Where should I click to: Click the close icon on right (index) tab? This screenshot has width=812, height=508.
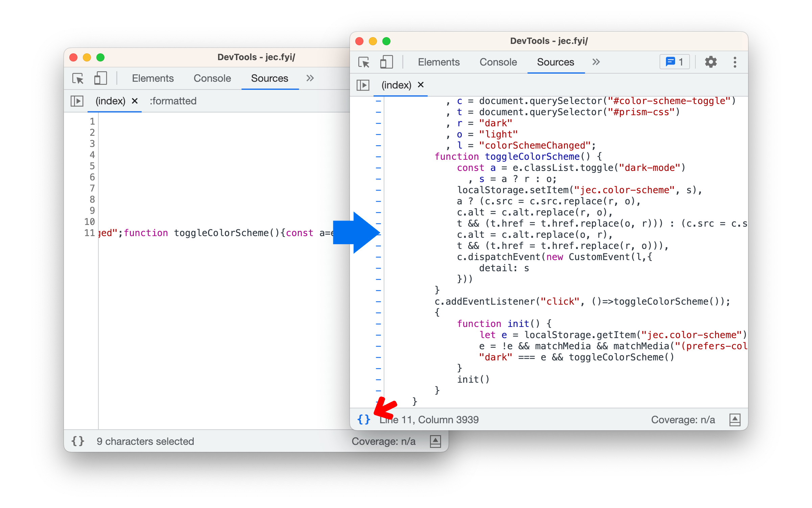(422, 85)
